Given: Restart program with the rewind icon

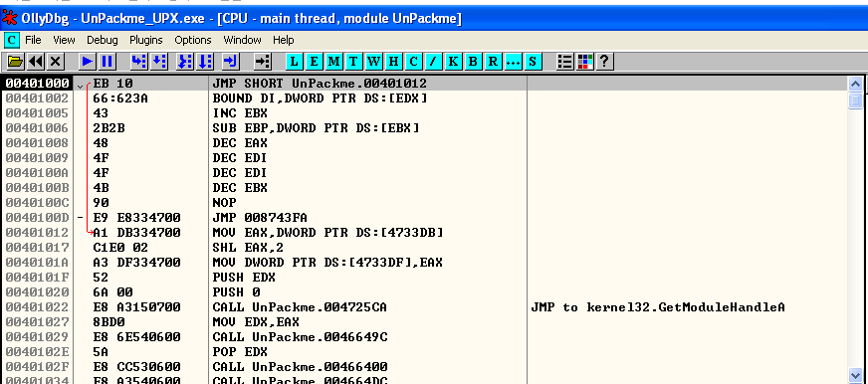Looking at the screenshot, I should (x=36, y=62).
